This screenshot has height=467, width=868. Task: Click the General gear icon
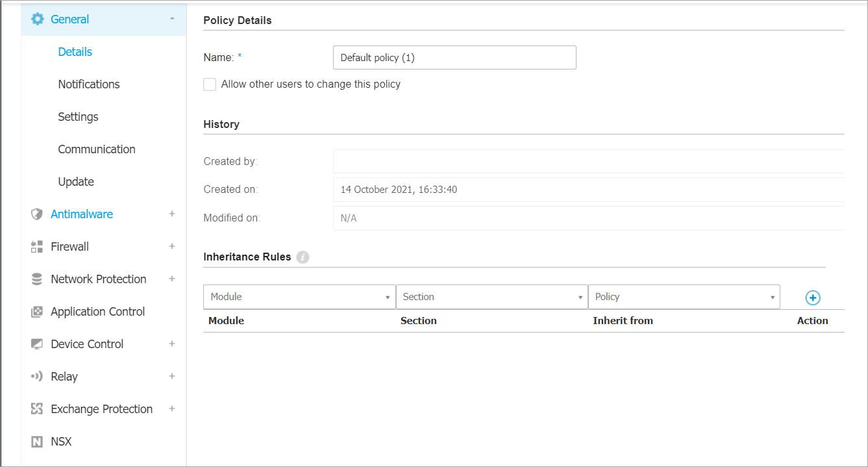(x=37, y=19)
